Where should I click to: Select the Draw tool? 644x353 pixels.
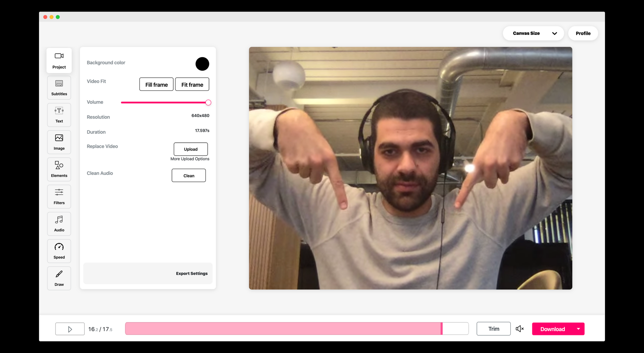pos(59,278)
